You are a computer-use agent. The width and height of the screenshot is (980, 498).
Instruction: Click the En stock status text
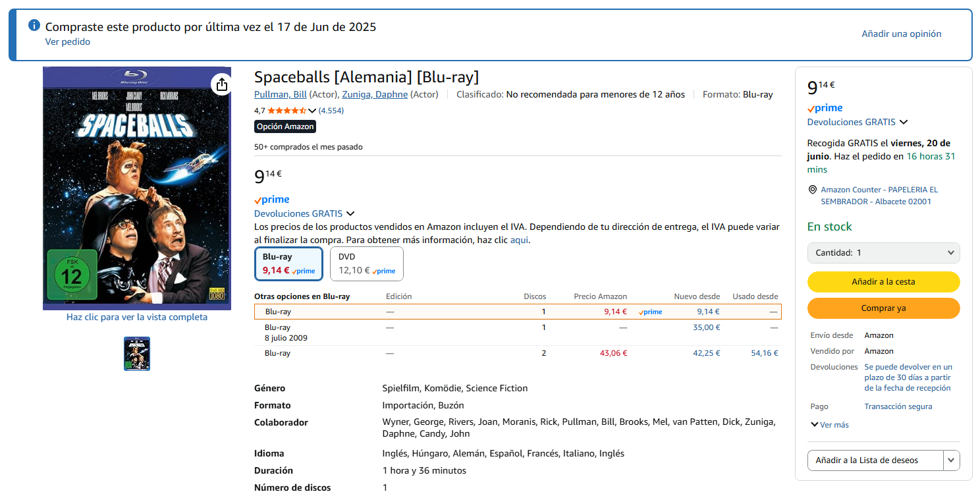(x=830, y=227)
